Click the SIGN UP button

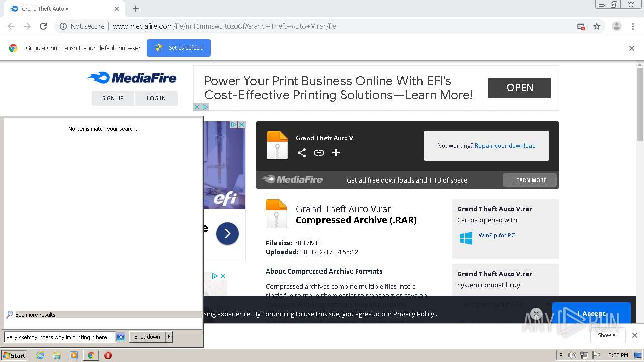click(x=113, y=98)
